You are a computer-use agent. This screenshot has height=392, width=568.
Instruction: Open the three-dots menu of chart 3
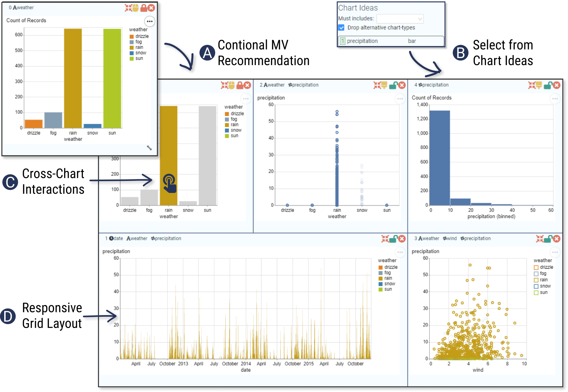[555, 252]
